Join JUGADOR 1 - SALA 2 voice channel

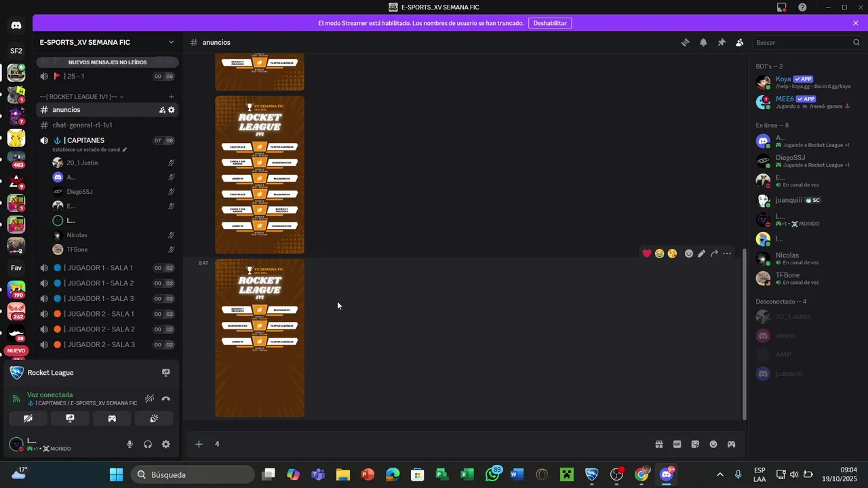[106, 283]
